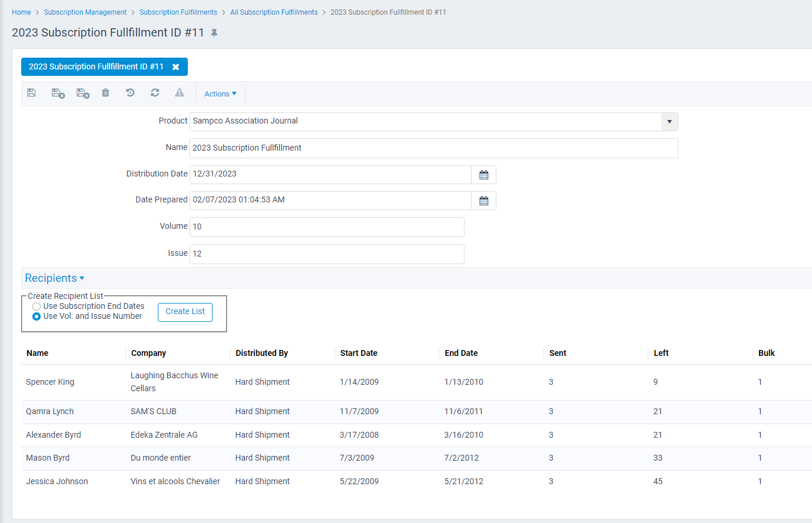The image size is (812, 523).
Task: Select the Jessica Johnson recipient row
Action: [416, 482]
